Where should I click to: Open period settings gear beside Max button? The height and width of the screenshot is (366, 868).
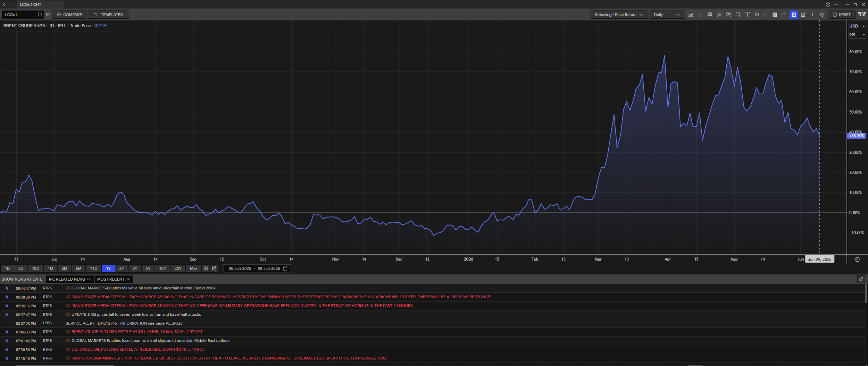pos(206,269)
